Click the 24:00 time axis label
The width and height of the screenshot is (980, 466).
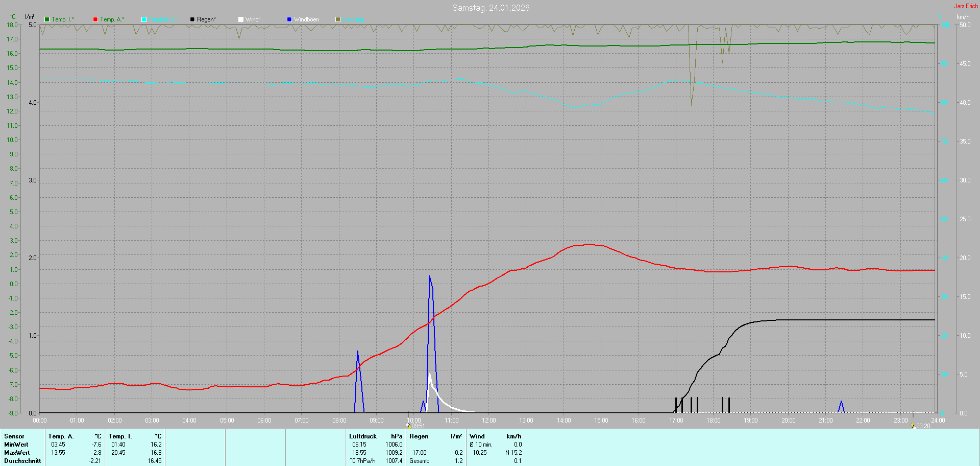point(938,421)
